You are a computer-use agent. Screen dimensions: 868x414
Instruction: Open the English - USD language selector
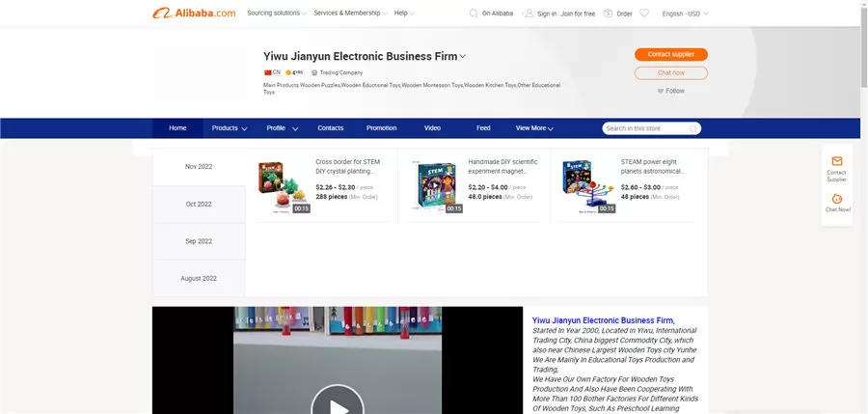click(x=685, y=14)
